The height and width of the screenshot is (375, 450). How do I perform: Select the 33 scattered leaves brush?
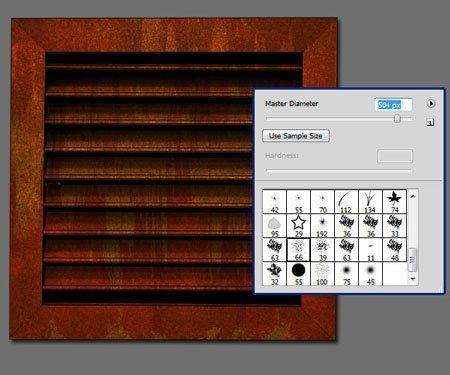[x=395, y=226]
